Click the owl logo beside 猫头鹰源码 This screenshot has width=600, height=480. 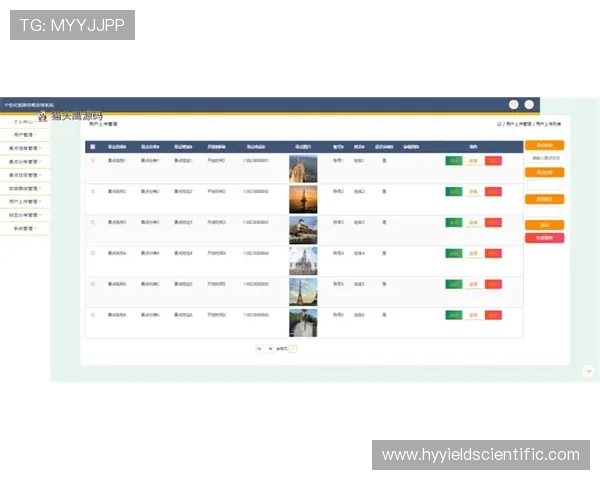pyautogui.click(x=43, y=116)
